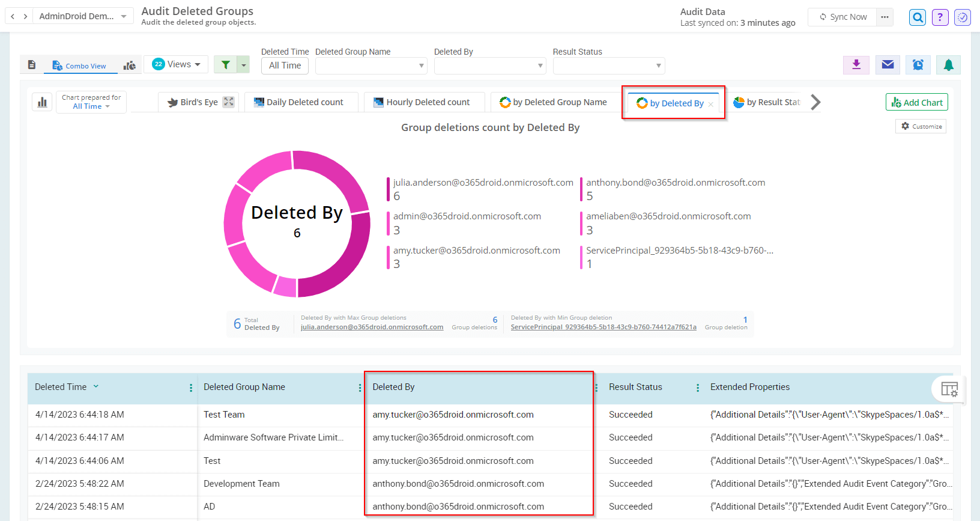980x521 pixels.
Task: Click the bar chart toggle icon
Action: point(42,102)
